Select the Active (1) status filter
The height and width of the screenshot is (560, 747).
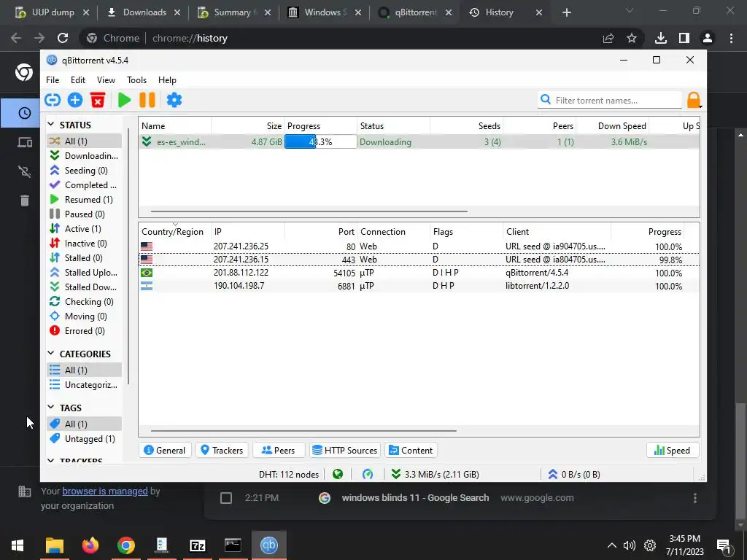tap(85, 228)
